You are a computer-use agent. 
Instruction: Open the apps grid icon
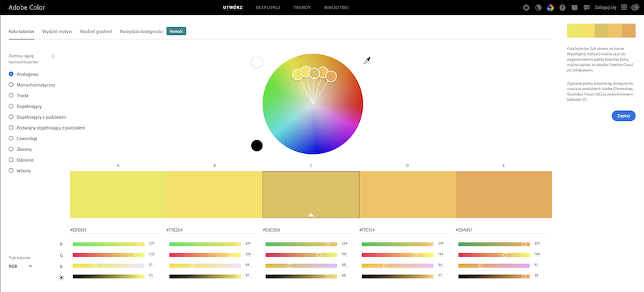click(x=624, y=7)
